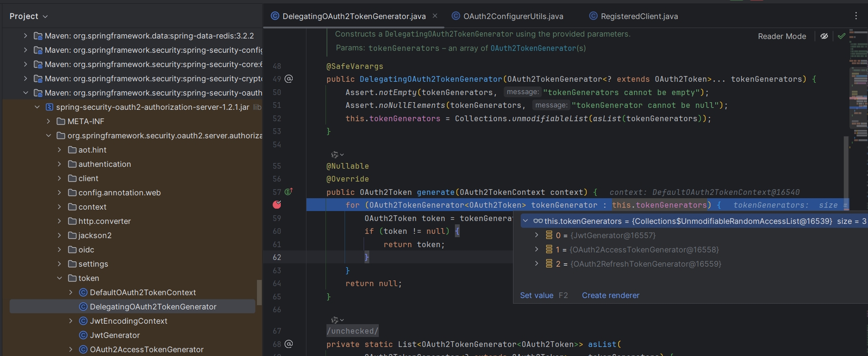Click the override gutter icon on line 57
868x356 pixels.
(288, 192)
